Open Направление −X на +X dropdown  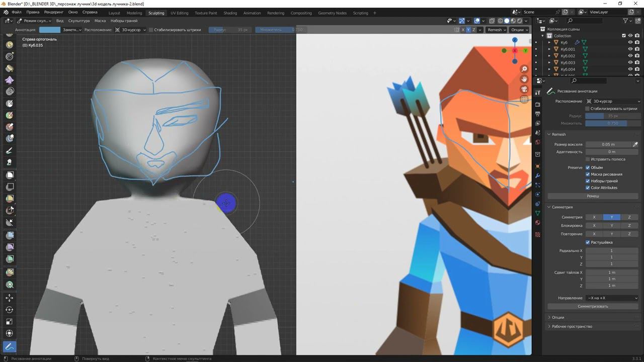[612, 298]
